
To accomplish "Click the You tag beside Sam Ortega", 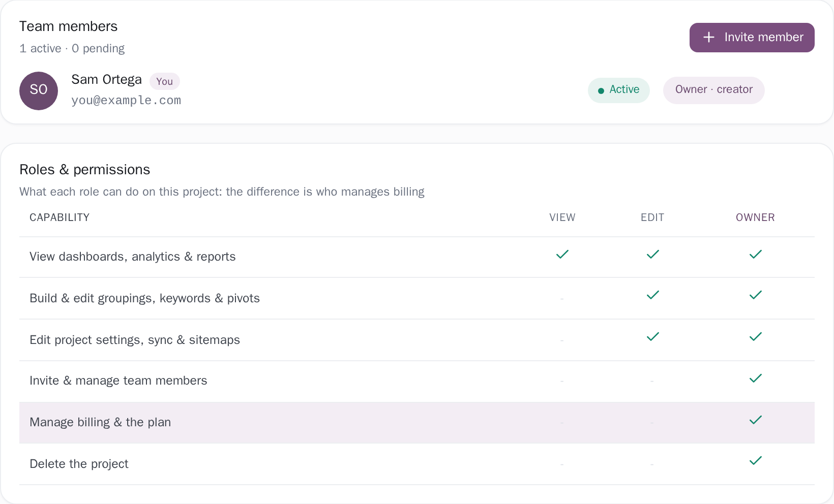I will [x=164, y=81].
